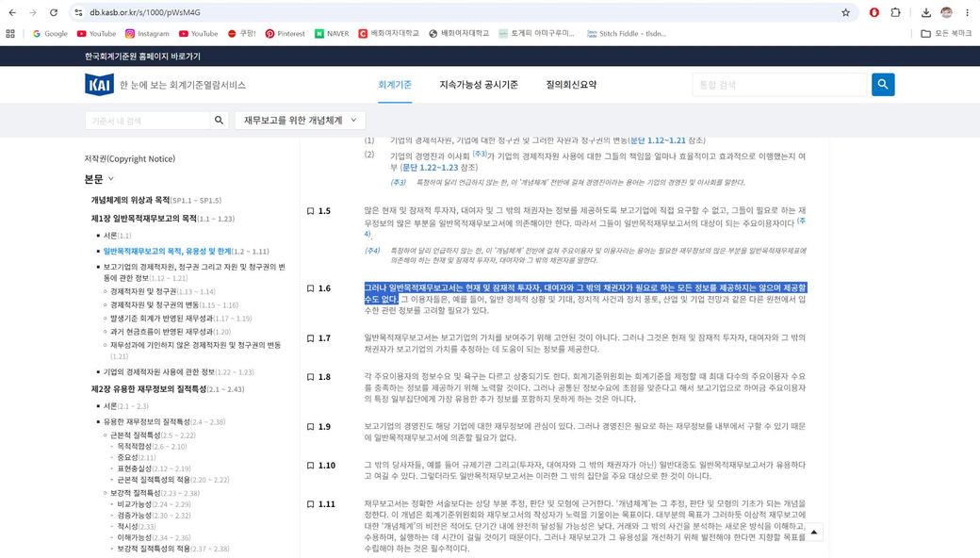Click the 기준서 내 검색 input field

pyautogui.click(x=148, y=120)
